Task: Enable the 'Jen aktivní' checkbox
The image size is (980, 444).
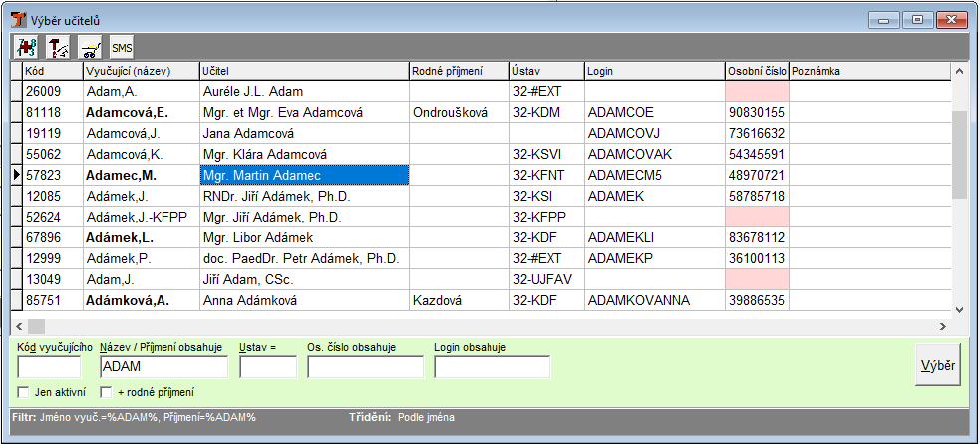Action: click(24, 392)
